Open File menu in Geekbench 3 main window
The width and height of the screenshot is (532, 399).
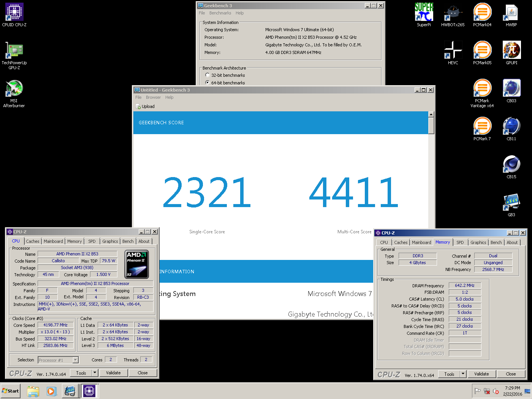tap(202, 13)
